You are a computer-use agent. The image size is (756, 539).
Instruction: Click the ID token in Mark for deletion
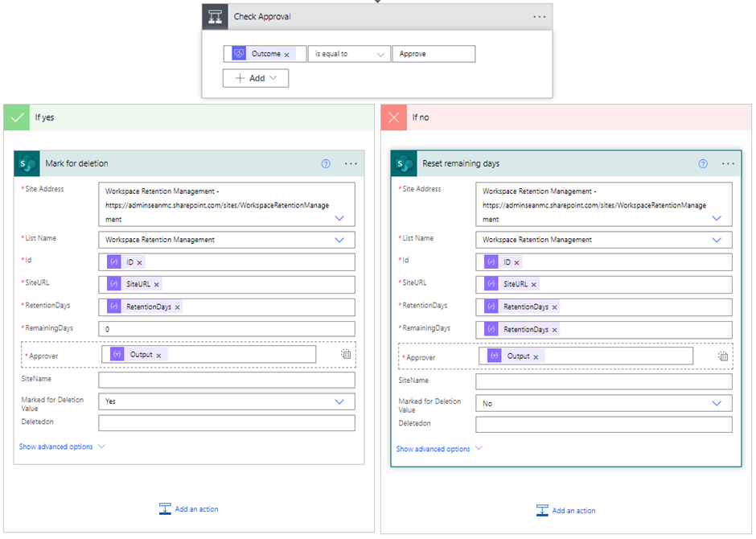[125, 262]
